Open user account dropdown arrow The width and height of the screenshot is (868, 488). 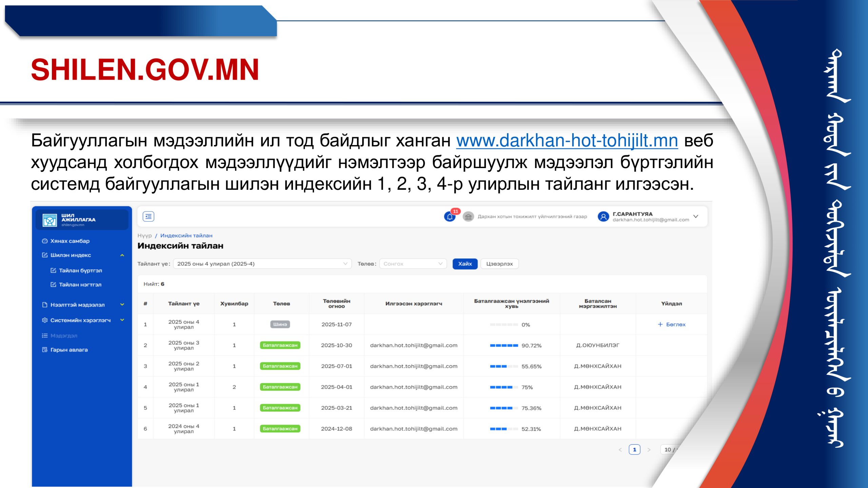pyautogui.click(x=696, y=216)
